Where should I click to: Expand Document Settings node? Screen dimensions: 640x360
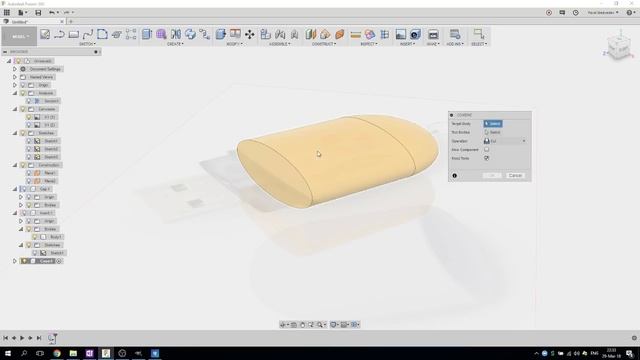pos(15,69)
